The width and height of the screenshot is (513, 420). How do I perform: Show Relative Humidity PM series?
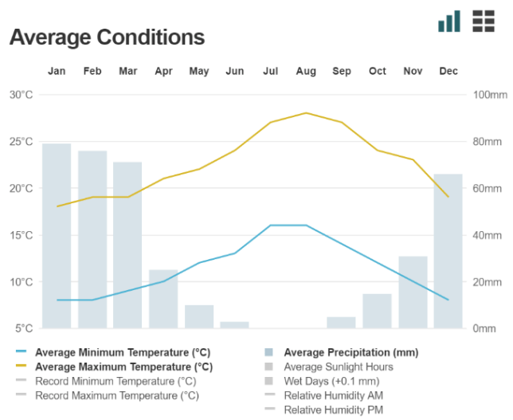[x=333, y=409]
